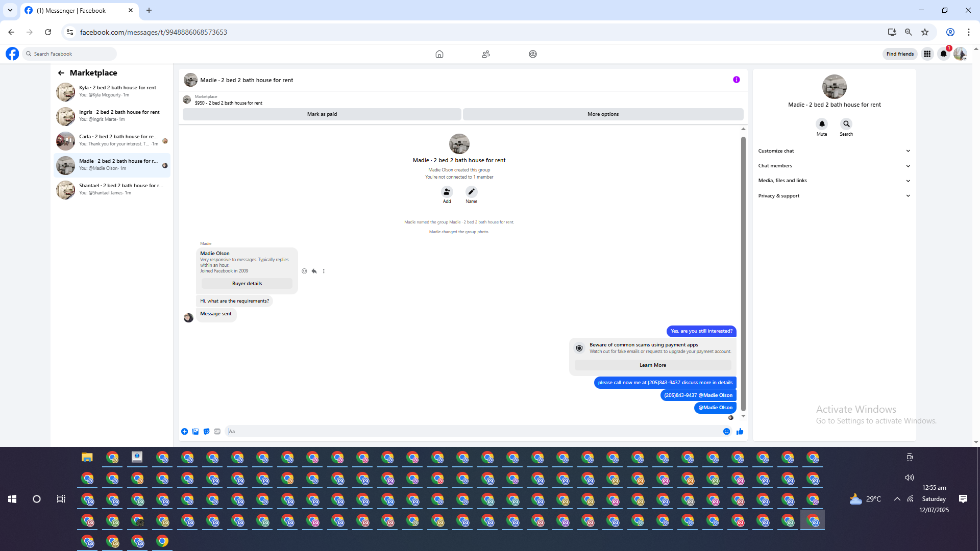
Task: Show hidden system tray icons
Action: (897, 499)
